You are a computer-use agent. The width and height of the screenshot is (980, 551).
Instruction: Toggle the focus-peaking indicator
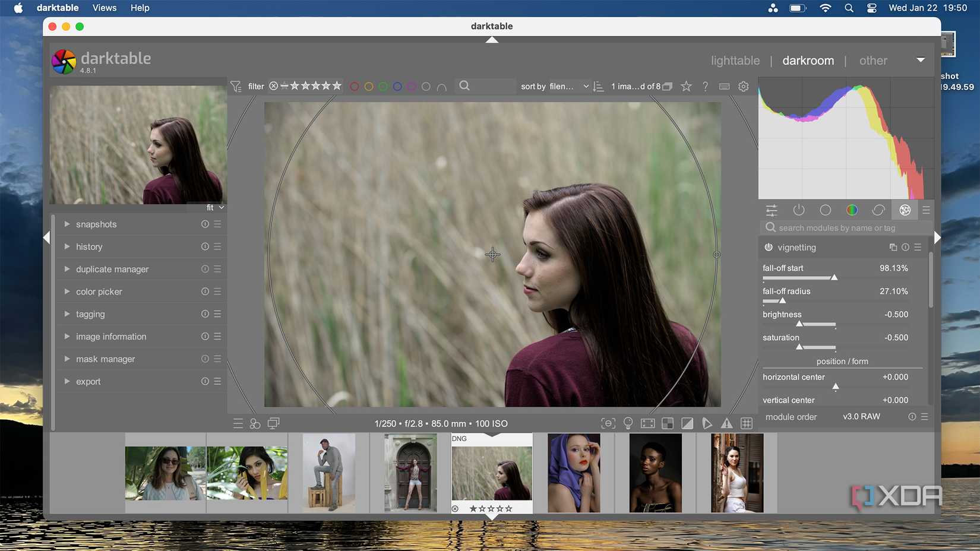608,423
